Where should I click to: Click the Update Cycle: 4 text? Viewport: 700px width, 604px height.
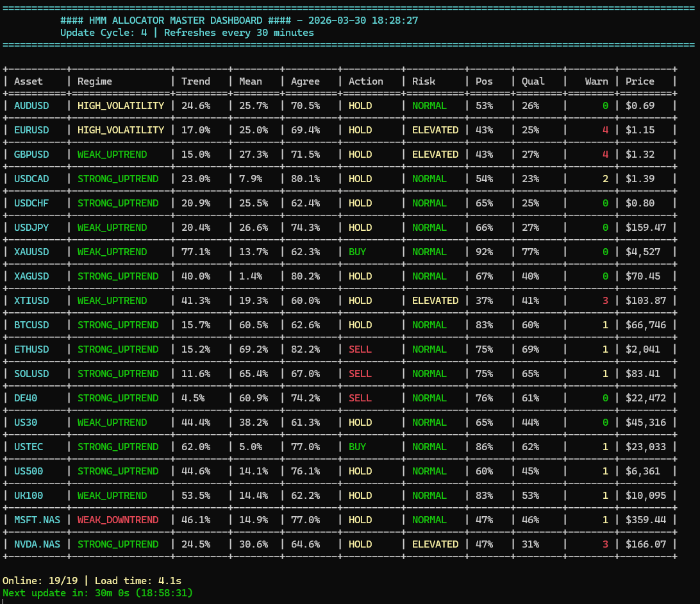pyautogui.click(x=103, y=33)
